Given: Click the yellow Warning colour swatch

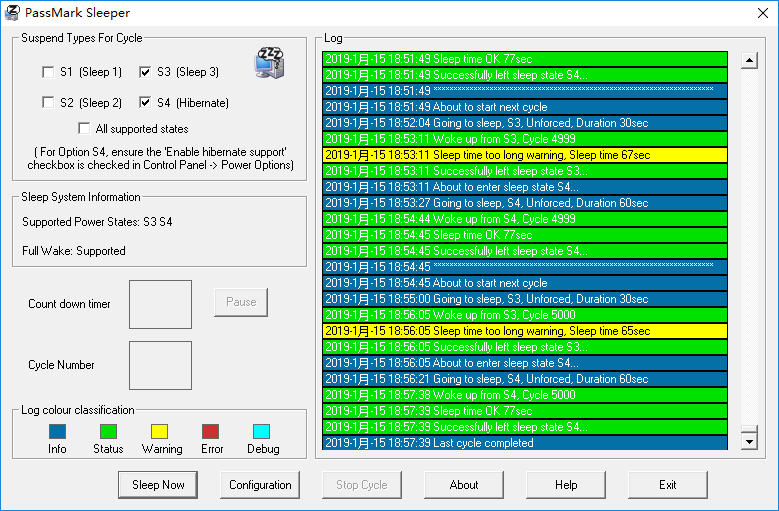Looking at the screenshot, I should (x=159, y=431).
